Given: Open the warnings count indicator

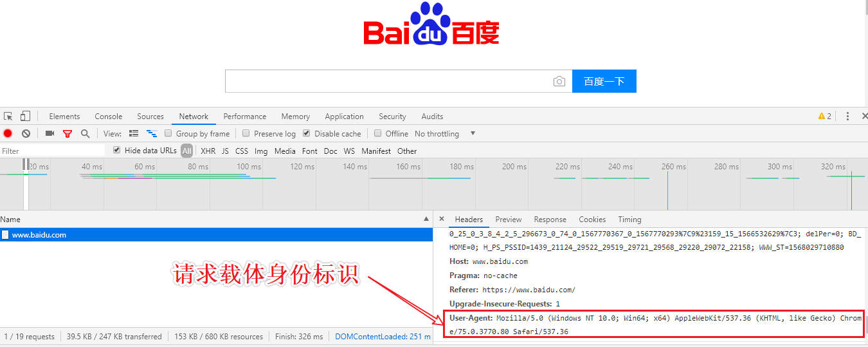Looking at the screenshot, I should [824, 117].
